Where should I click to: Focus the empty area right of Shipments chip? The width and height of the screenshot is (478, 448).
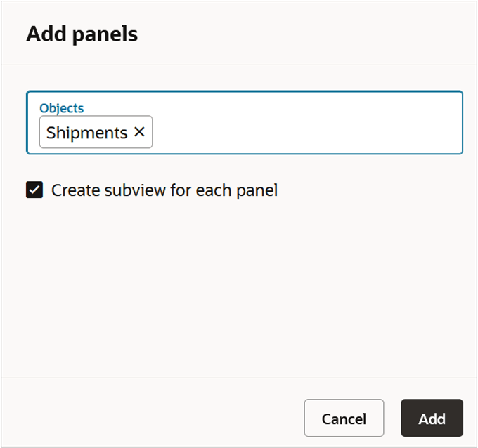[302, 133]
